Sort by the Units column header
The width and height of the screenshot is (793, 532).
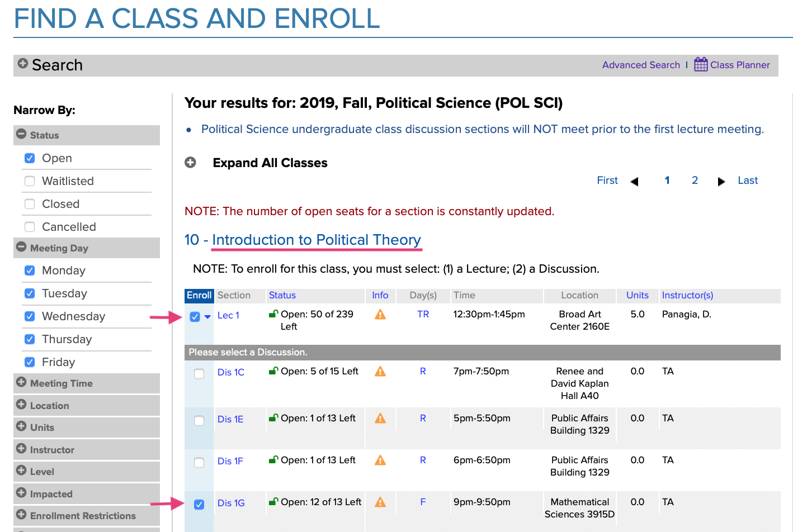[637, 296]
